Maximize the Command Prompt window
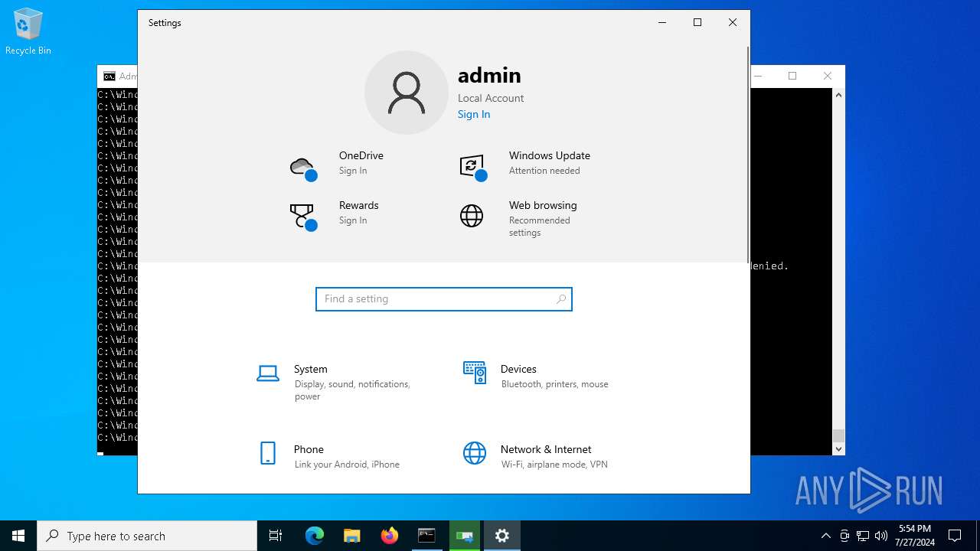980x551 pixels. (792, 76)
